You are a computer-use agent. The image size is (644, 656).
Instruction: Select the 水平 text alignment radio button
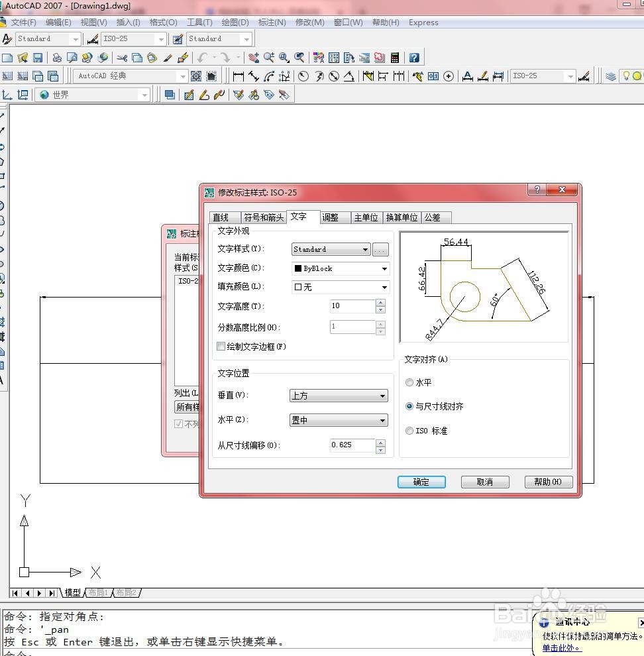tap(409, 382)
